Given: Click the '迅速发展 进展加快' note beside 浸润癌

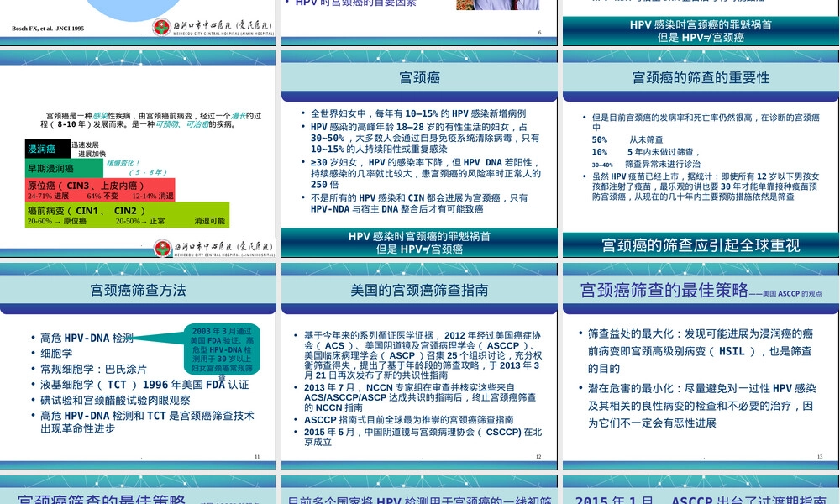Looking at the screenshot, I should tap(89, 149).
